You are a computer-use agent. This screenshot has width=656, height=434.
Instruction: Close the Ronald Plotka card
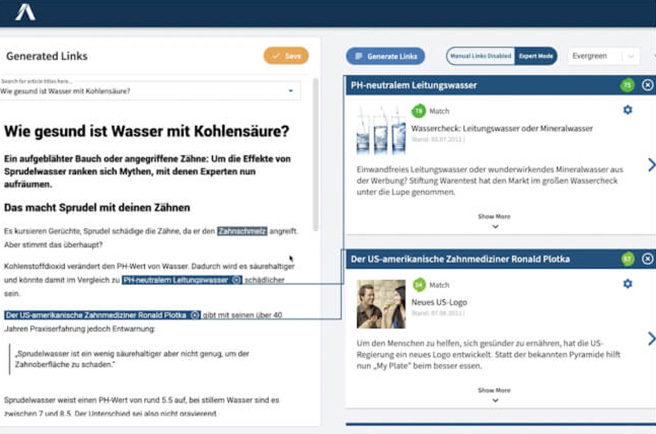pyautogui.click(x=647, y=259)
